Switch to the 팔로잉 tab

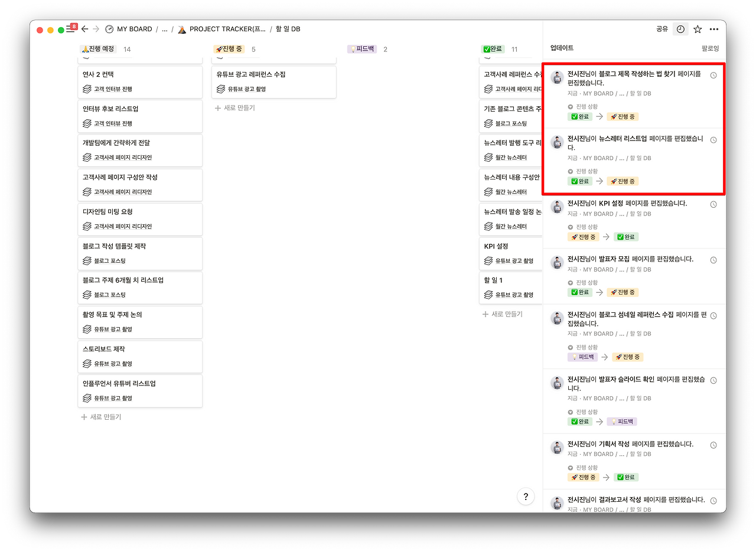tap(710, 48)
